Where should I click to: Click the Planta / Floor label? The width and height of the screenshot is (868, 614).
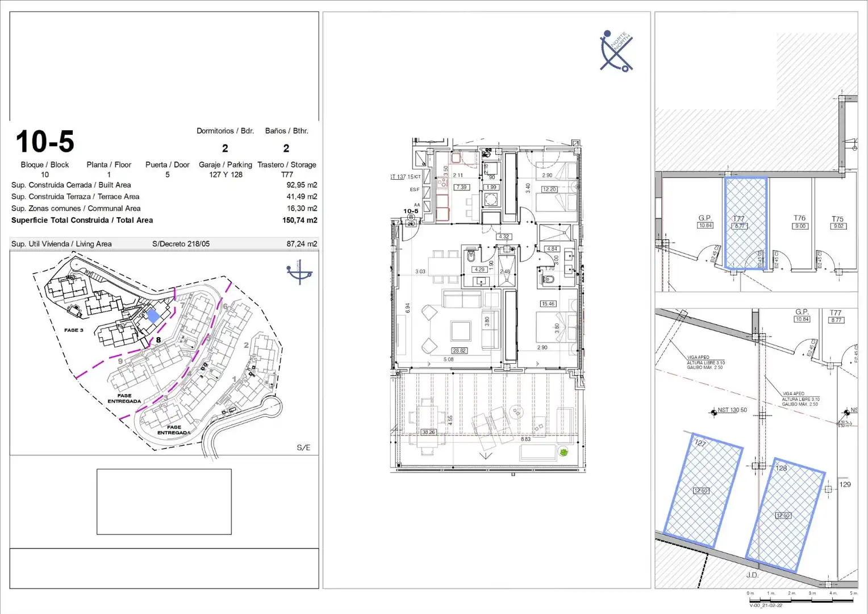pyautogui.click(x=109, y=165)
